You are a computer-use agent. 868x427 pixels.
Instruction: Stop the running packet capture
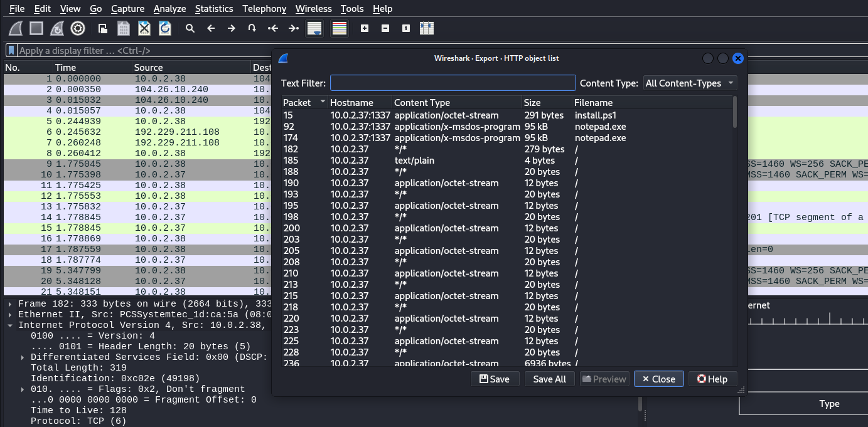pos(37,28)
